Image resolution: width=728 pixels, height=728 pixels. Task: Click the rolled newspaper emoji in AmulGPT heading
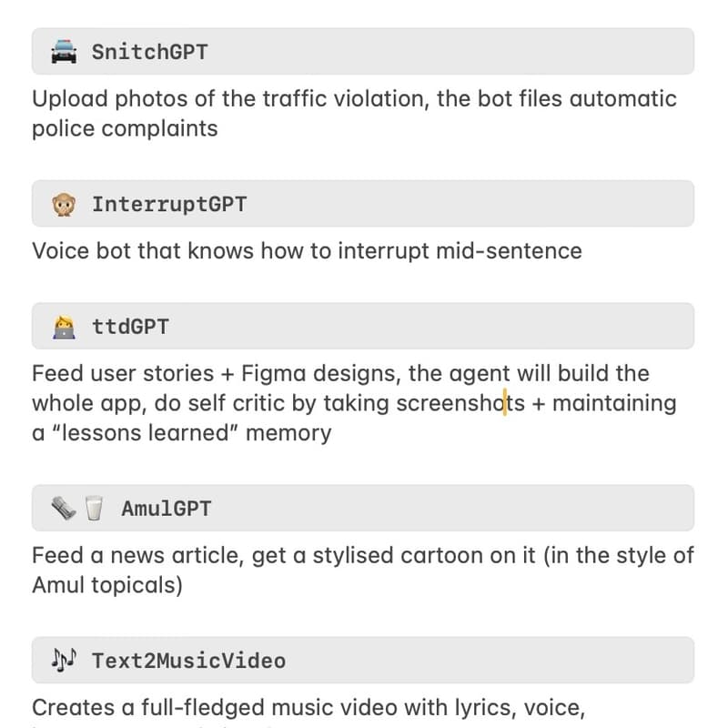point(63,509)
